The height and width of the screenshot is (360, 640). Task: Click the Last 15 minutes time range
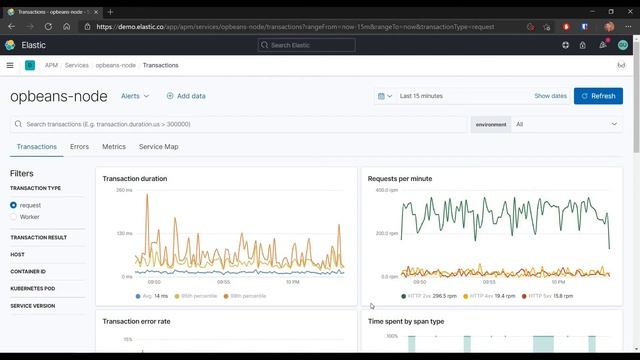click(421, 96)
